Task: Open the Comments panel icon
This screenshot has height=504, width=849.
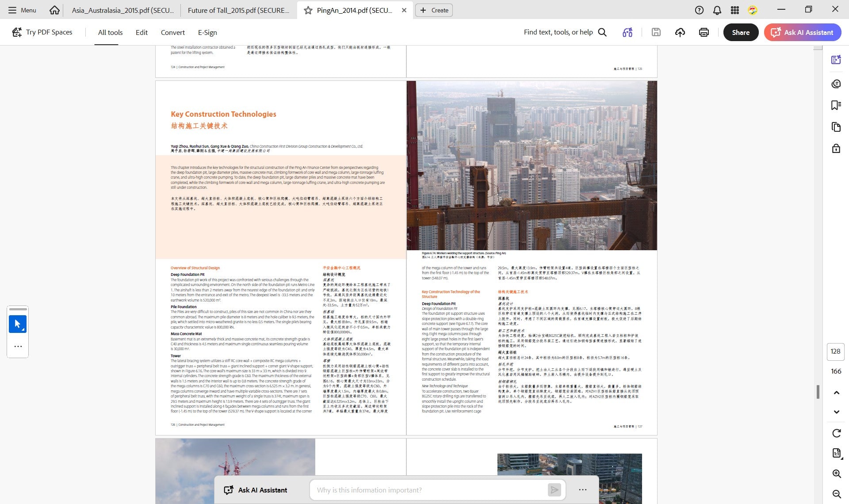Action: click(836, 84)
